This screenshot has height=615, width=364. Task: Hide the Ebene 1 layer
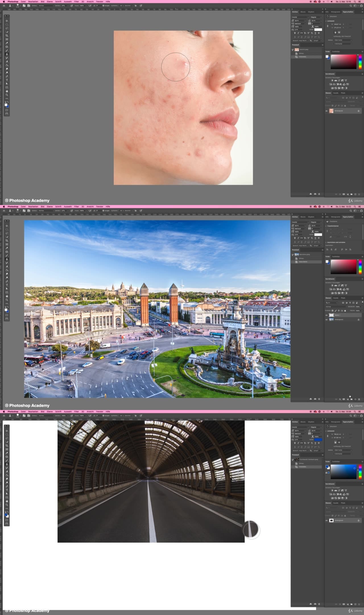tap(326, 315)
